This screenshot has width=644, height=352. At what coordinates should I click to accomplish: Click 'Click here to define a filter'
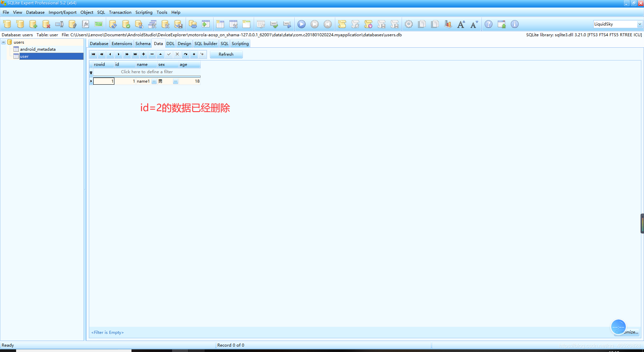(x=147, y=72)
